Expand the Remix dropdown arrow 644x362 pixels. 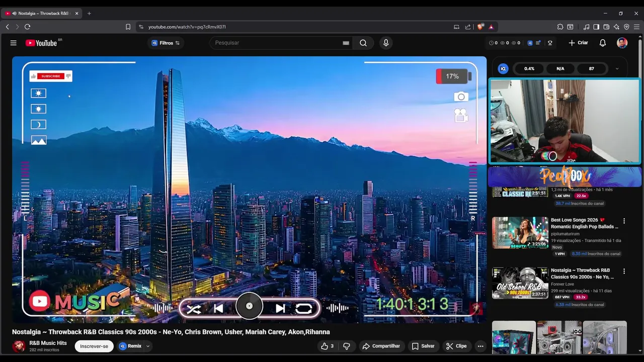coord(148,346)
